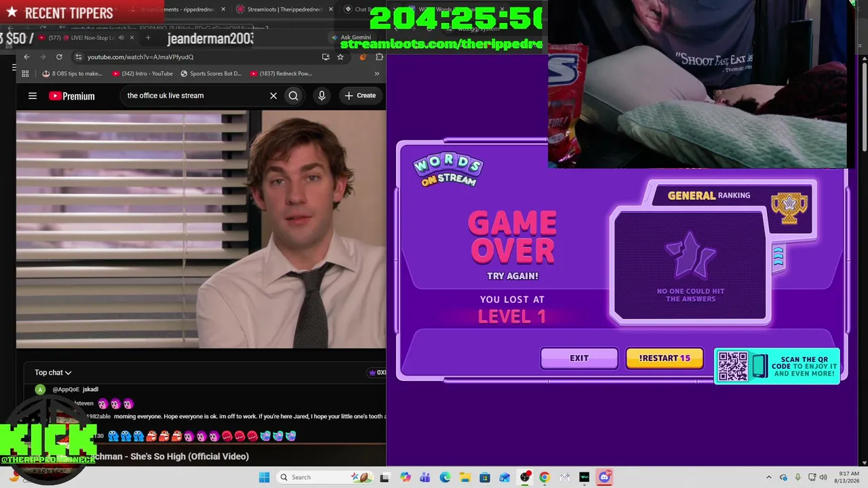Open a new browser tab
The height and width of the screenshot is (488, 868).
(148, 38)
